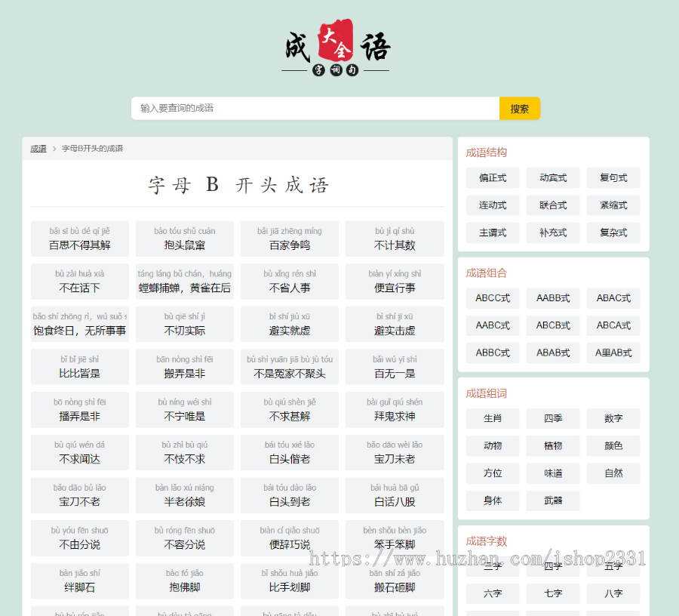Select 复句式 idiom structure
The image size is (679, 616).
pos(613,178)
